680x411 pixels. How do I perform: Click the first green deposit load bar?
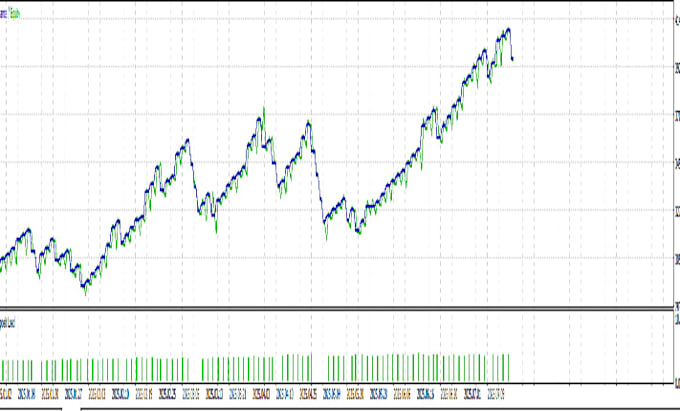click(x=3, y=371)
